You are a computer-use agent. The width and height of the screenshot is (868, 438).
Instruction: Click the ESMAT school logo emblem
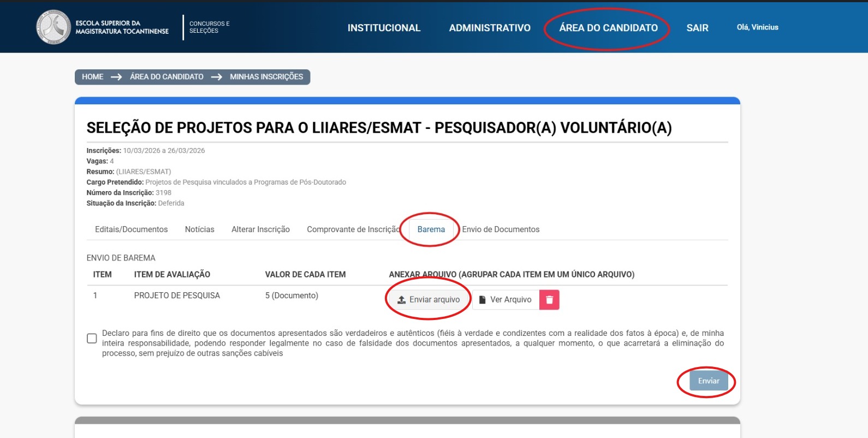(x=53, y=27)
